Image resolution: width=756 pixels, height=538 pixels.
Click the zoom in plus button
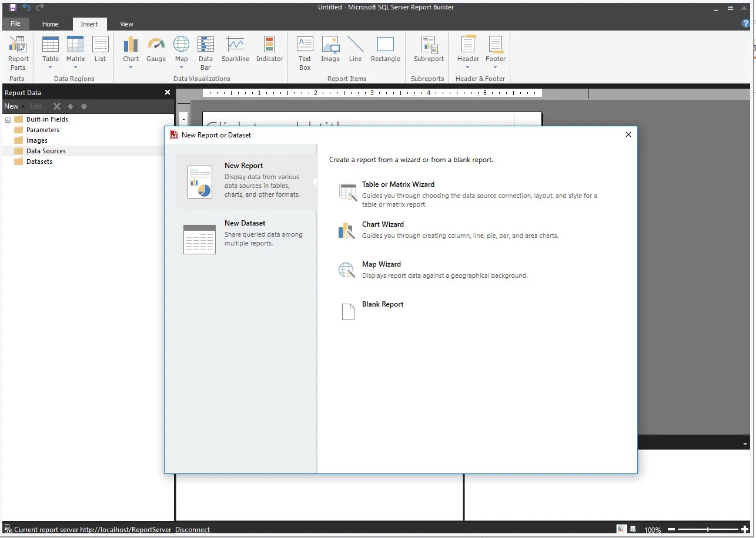745,530
